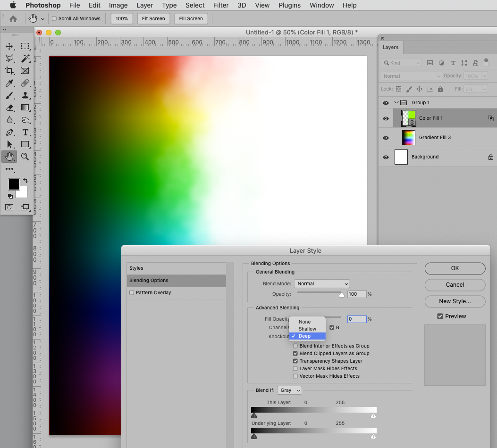Switch to the Layers panel tab
This screenshot has width=497, height=448.
point(390,47)
